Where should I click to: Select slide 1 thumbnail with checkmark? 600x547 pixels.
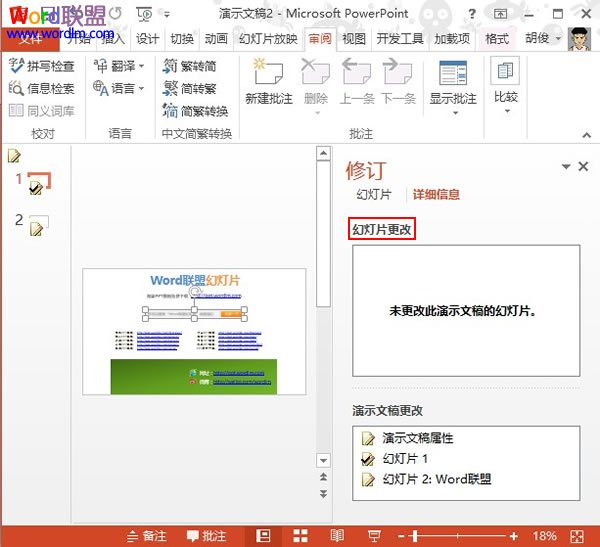coord(39,183)
